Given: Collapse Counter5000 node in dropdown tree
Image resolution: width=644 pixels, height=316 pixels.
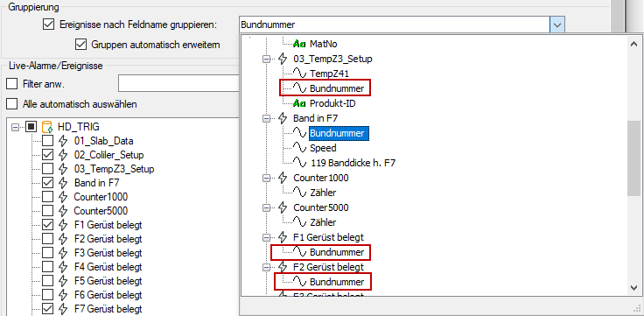Looking at the screenshot, I should [267, 208].
